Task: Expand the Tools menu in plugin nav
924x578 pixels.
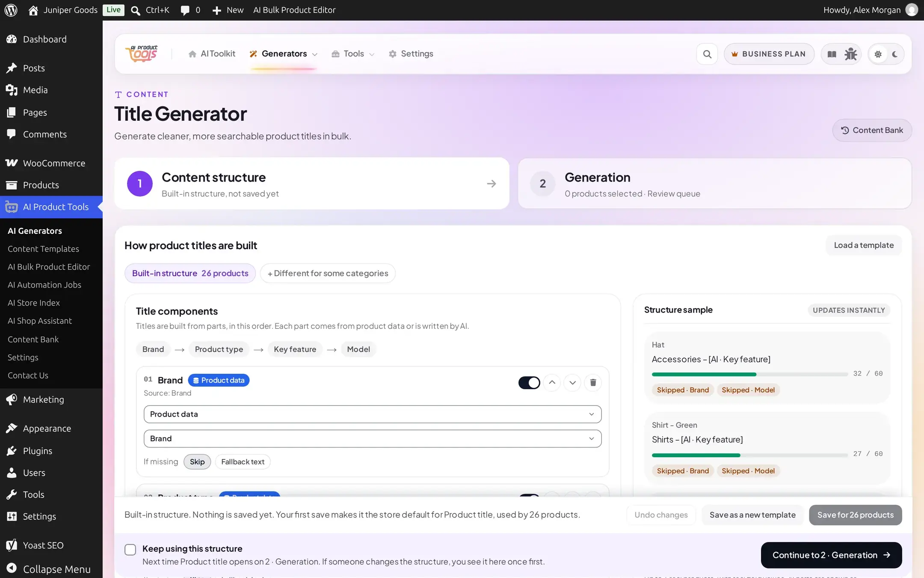Action: pos(353,54)
